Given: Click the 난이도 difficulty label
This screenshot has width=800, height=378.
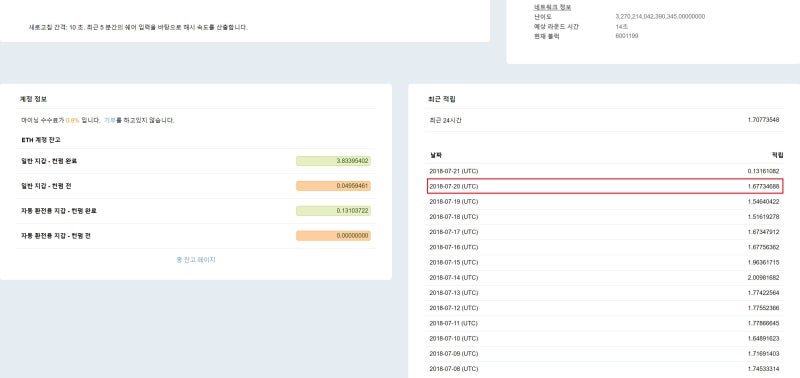Looking at the screenshot, I should point(543,17).
